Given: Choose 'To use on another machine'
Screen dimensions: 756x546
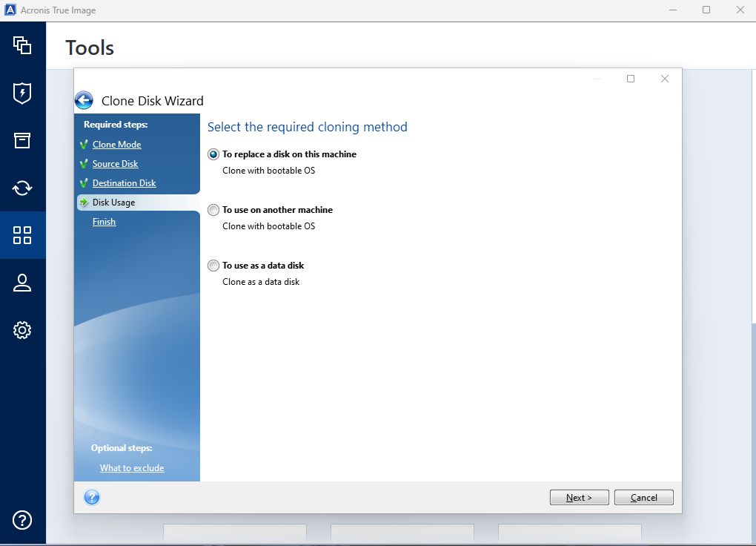Looking at the screenshot, I should 213,210.
